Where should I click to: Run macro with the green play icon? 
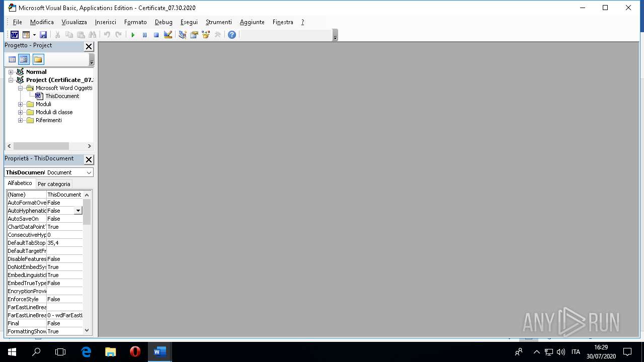point(133,35)
